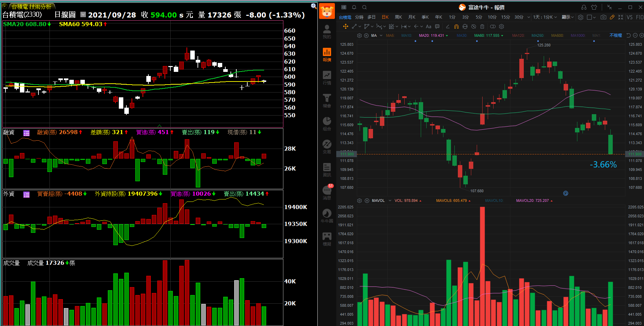Screen dimensions: 644x326
Task: Toggle the MA250 line visibility
Action: pos(538,35)
